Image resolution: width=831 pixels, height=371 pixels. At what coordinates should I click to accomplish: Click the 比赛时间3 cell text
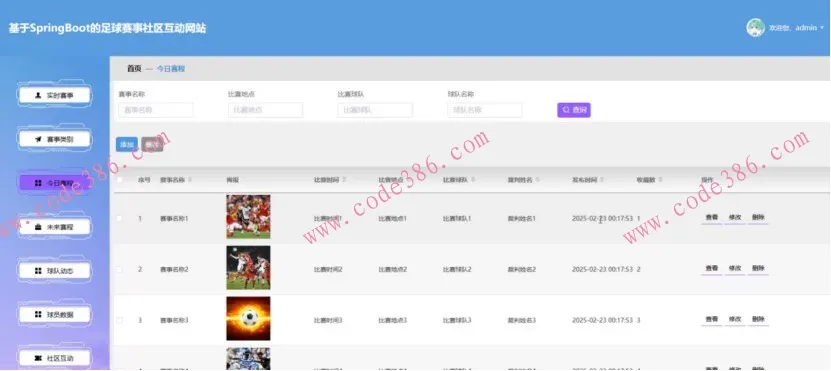tap(328, 320)
